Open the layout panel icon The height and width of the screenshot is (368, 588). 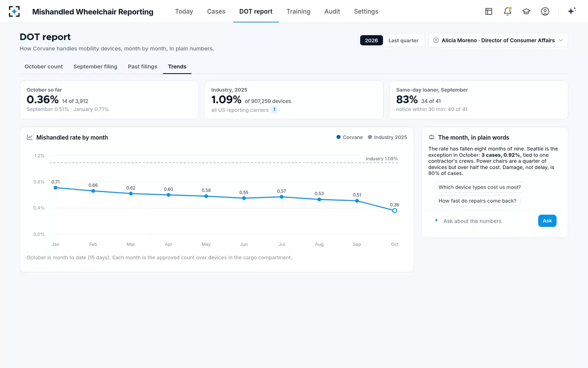pos(489,11)
